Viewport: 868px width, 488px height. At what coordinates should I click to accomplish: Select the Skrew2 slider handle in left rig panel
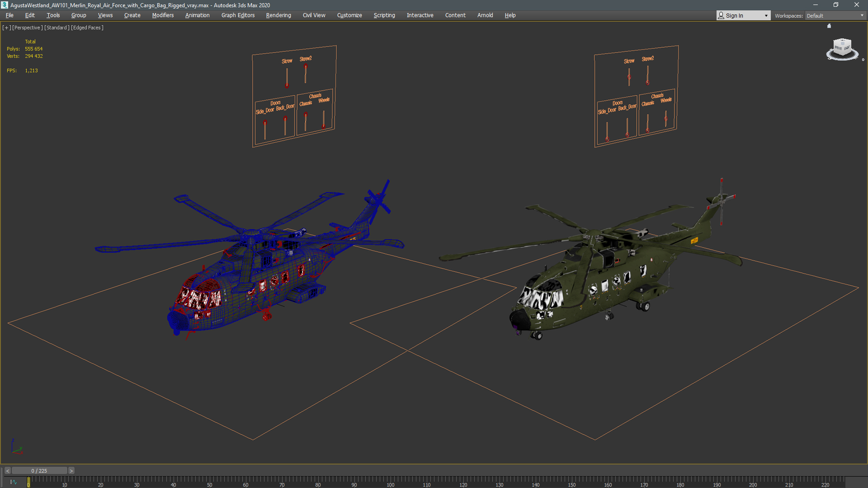(x=306, y=67)
